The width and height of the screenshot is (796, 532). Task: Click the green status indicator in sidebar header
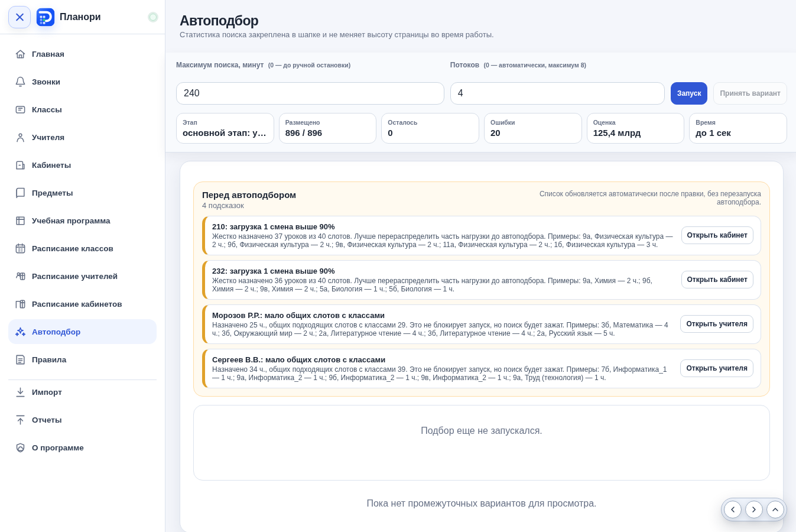click(153, 17)
